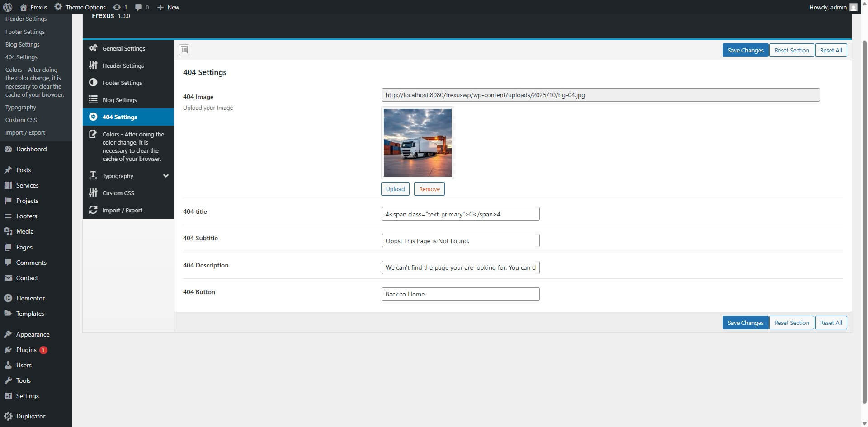Viewport: 868px width, 427px height.
Task: Open Theme Options in the admin bar
Action: pyautogui.click(x=80, y=7)
